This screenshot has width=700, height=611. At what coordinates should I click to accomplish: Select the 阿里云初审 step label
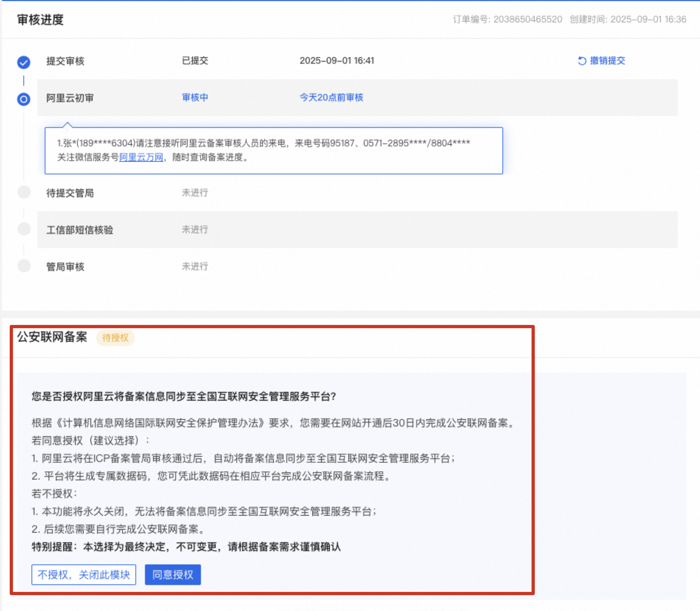pyautogui.click(x=70, y=98)
